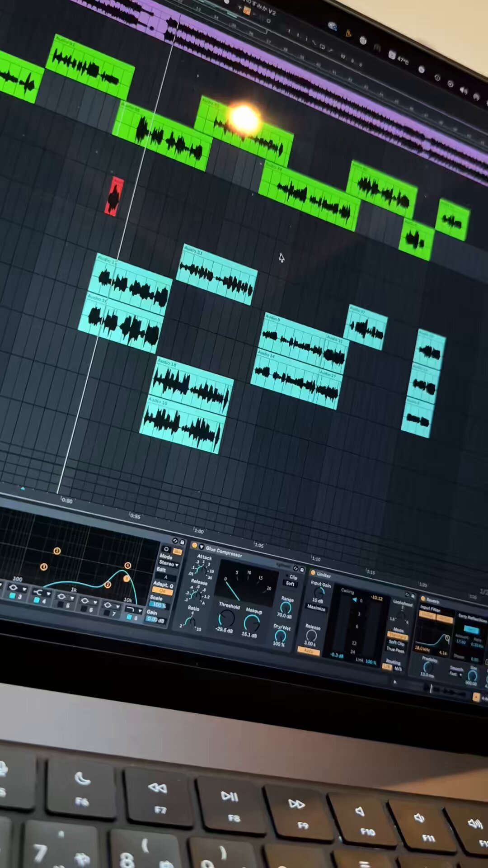This screenshot has height=868, width=488.
Task: Select the red audio clip
Action: [x=114, y=196]
